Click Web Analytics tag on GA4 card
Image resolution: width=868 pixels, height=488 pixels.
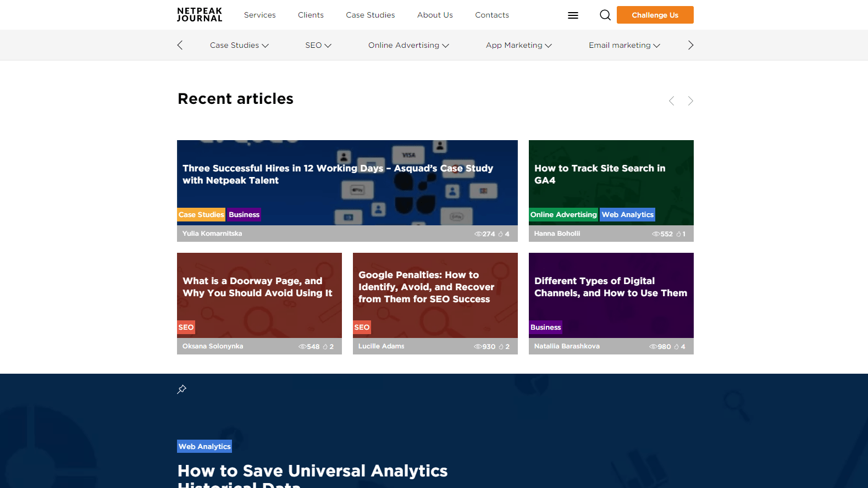(x=627, y=214)
